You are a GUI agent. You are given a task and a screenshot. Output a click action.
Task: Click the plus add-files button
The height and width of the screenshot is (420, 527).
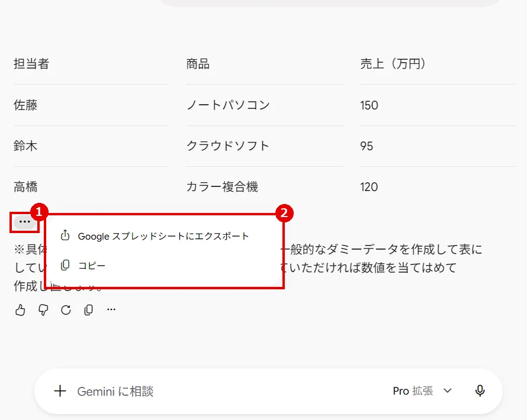[60, 391]
